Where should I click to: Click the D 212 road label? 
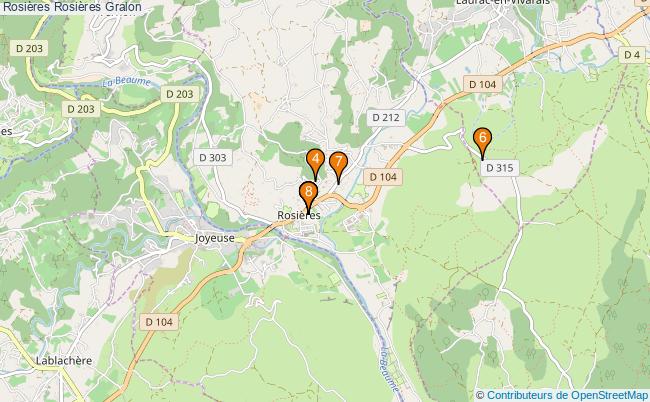386,118
